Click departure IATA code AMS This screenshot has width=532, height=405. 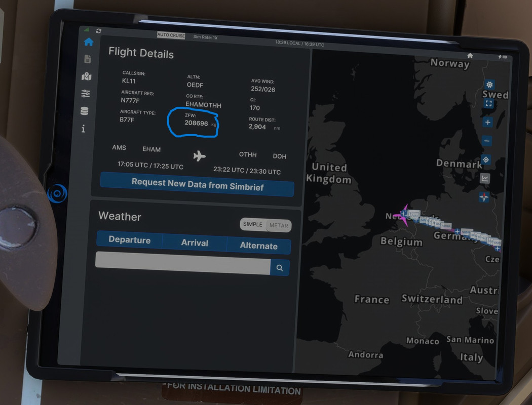[x=119, y=147]
